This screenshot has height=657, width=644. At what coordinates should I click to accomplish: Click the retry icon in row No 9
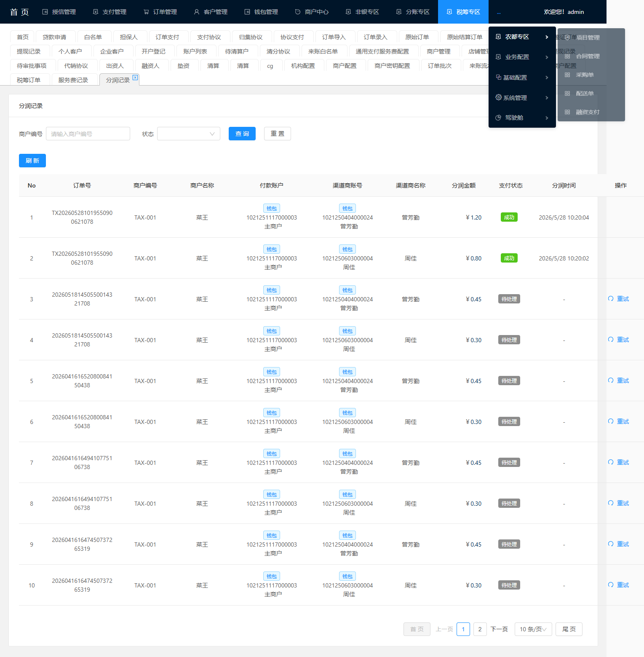pyautogui.click(x=611, y=544)
